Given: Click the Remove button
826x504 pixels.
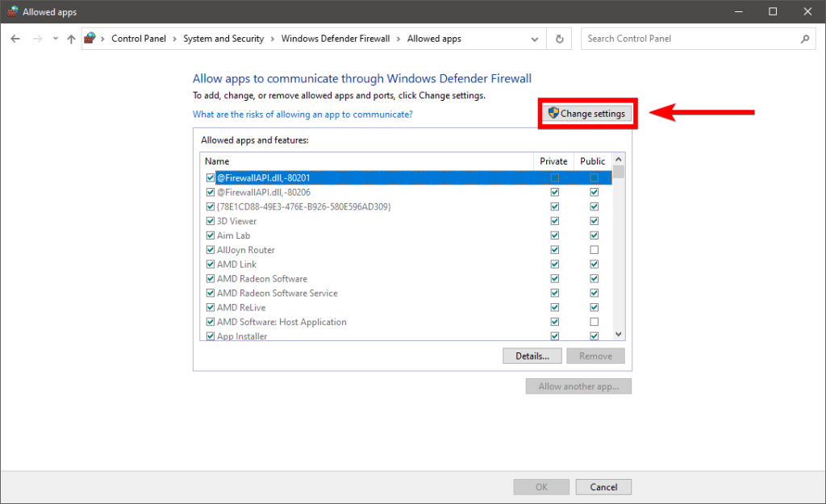Looking at the screenshot, I should [x=596, y=356].
